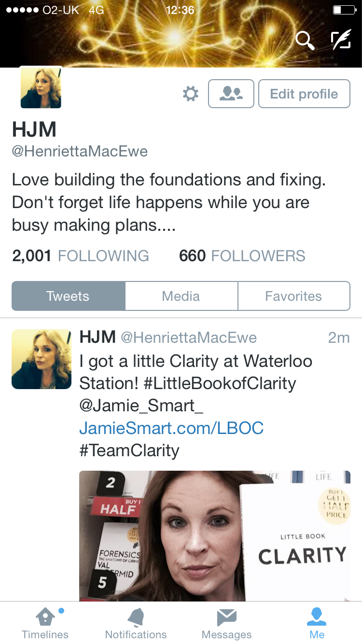
Task: Switch to the Favorites tab
Action: point(293,296)
